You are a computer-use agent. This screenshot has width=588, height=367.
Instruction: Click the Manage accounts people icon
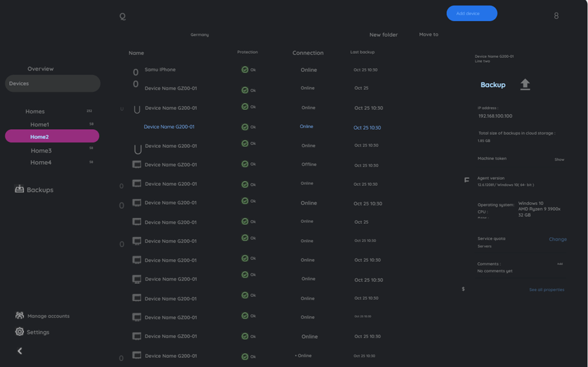click(x=19, y=316)
